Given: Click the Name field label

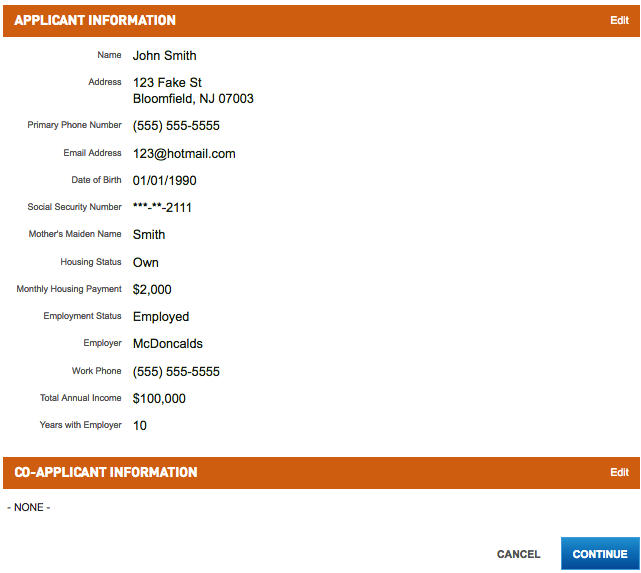Looking at the screenshot, I should pyautogui.click(x=109, y=55).
